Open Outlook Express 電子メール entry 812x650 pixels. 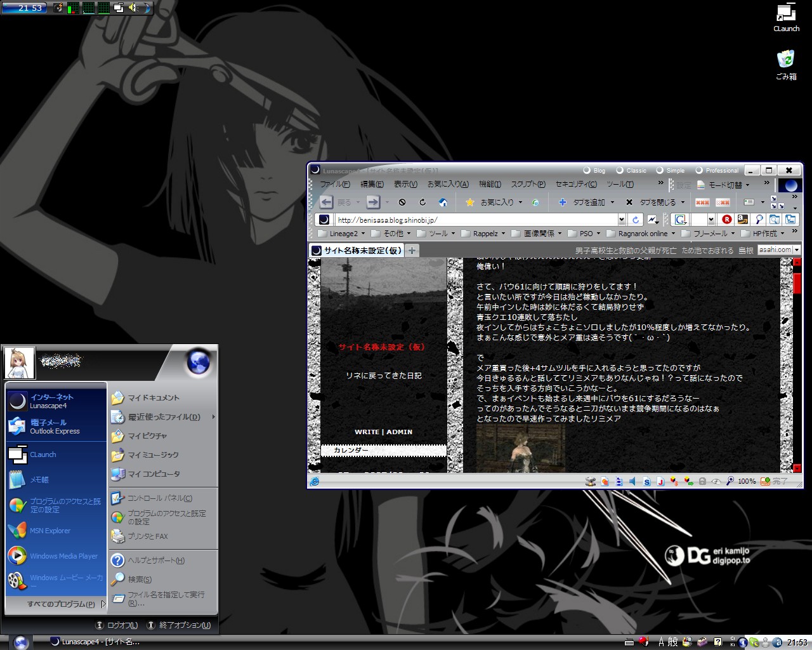tap(56, 427)
